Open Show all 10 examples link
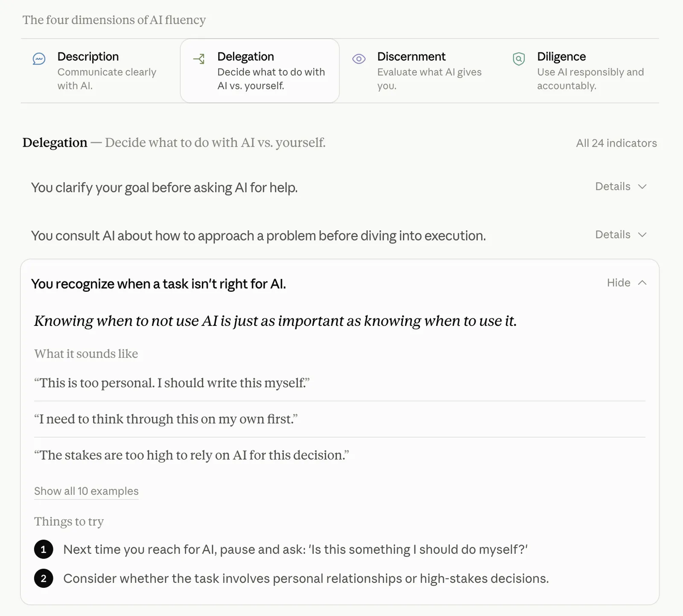Viewport: 683px width, 616px height. 86,491
